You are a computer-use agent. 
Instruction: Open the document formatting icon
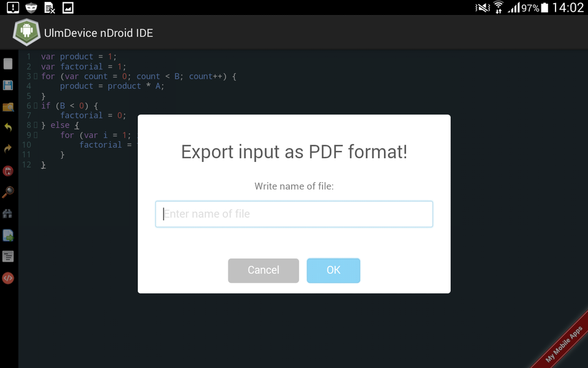8,256
